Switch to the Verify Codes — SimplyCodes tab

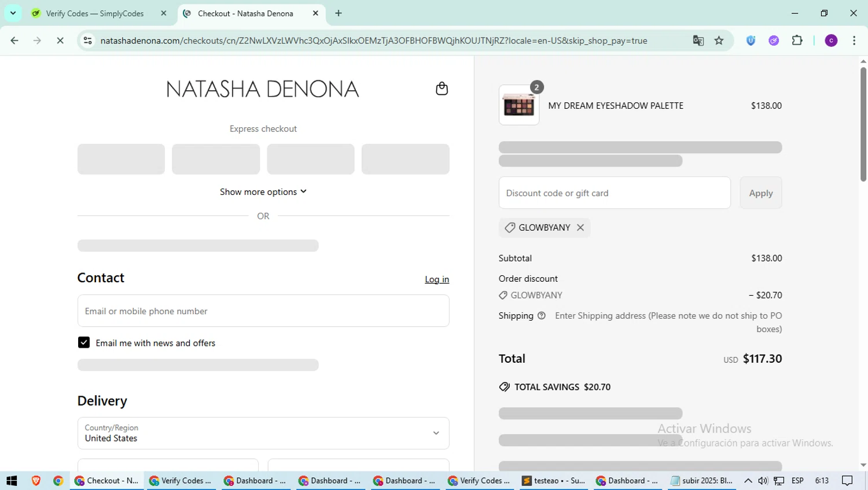click(x=95, y=13)
